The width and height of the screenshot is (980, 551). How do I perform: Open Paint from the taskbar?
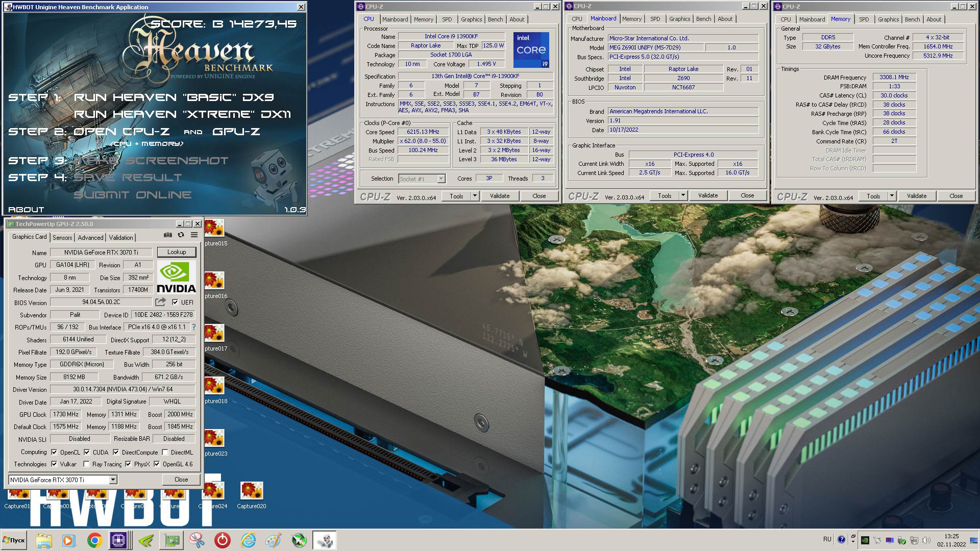(274, 540)
